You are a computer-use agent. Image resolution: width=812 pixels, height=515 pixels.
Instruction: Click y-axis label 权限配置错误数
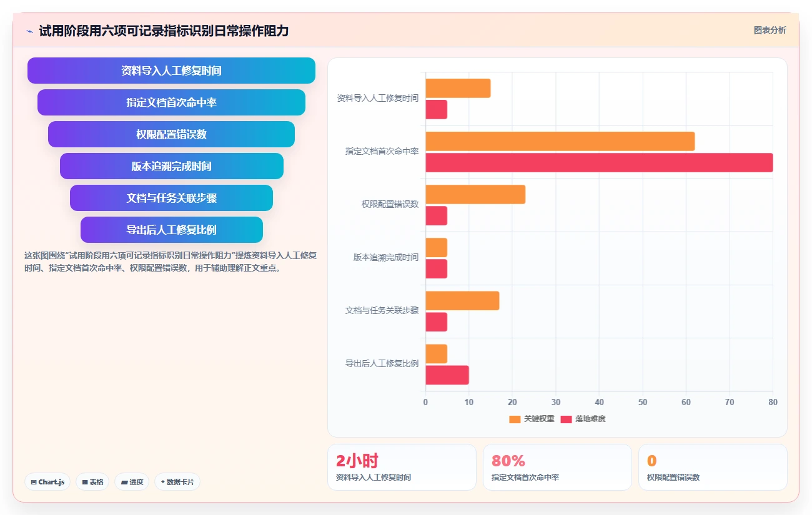pos(390,205)
